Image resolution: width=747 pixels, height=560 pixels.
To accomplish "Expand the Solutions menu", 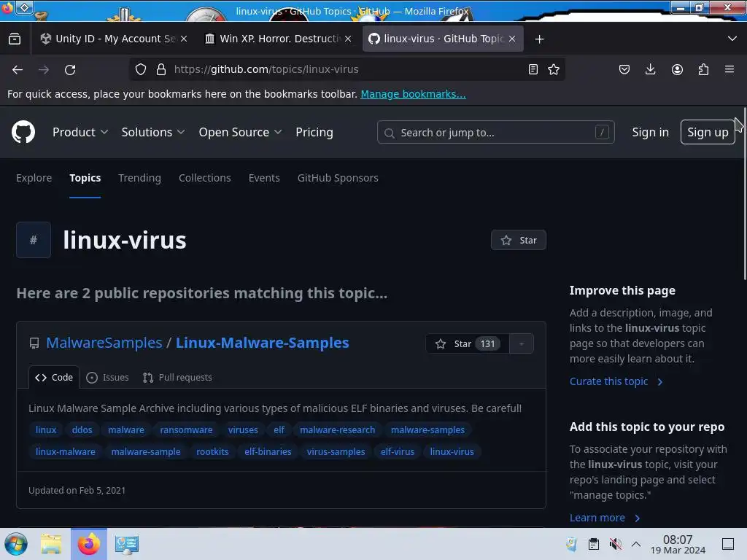I will [x=153, y=133].
